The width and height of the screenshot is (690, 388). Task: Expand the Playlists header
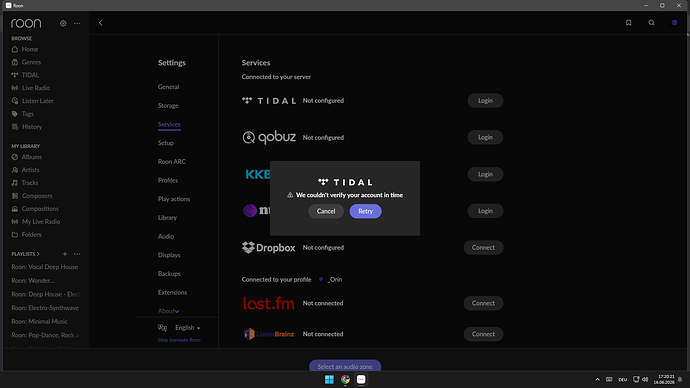(x=25, y=254)
